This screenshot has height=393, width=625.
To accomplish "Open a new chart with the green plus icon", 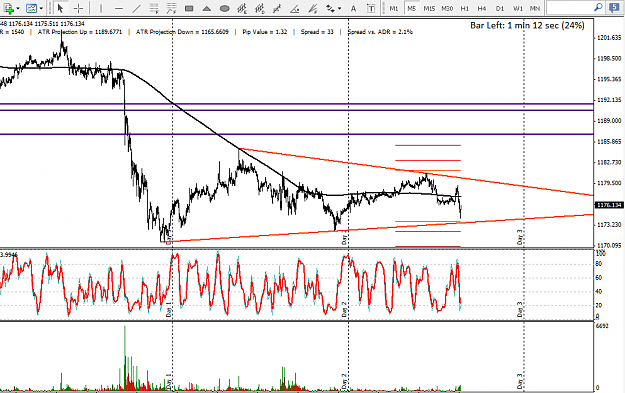I will (x=9, y=8).
